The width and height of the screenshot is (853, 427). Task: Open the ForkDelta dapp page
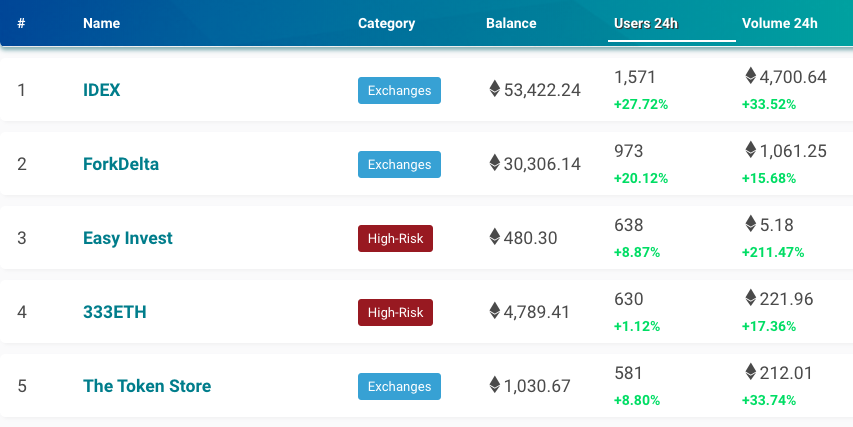point(121,164)
